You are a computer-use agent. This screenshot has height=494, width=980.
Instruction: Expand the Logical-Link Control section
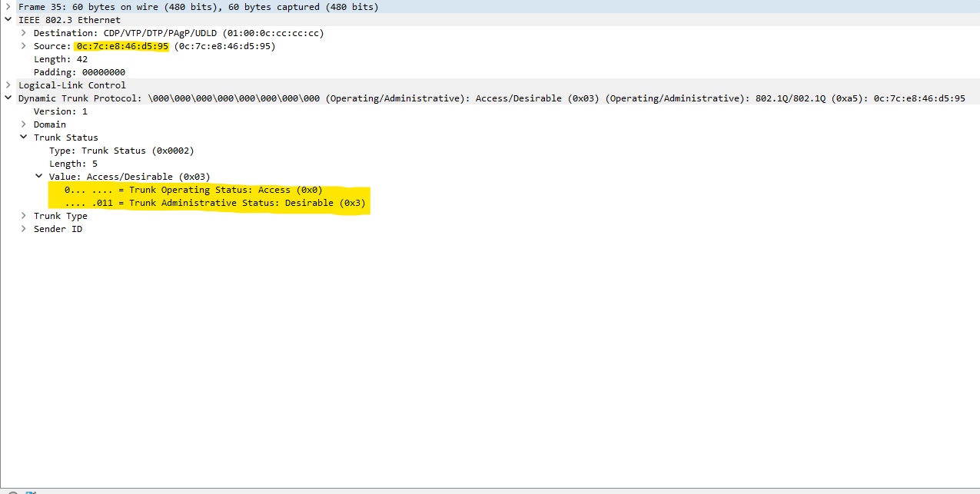coord(8,85)
